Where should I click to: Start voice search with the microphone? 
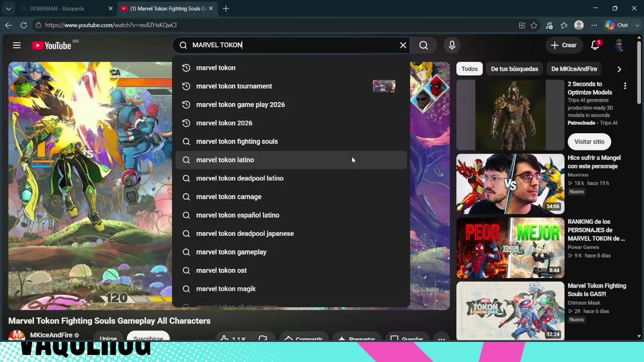(x=452, y=45)
